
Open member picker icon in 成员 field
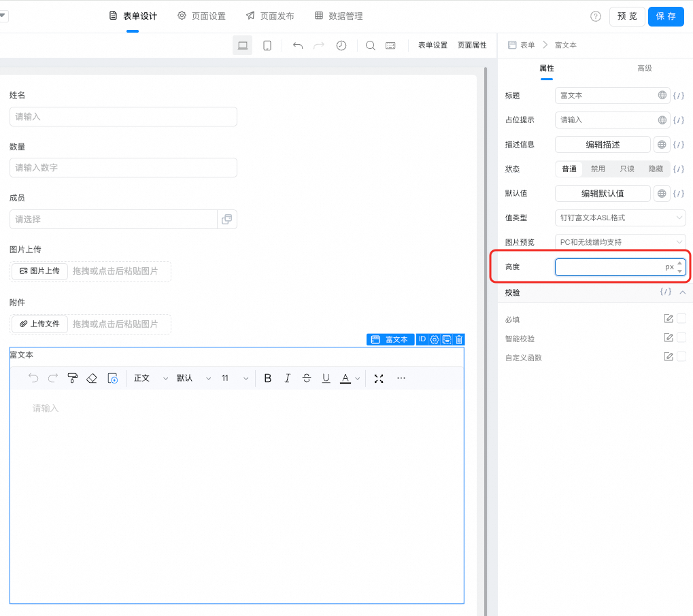click(226, 219)
